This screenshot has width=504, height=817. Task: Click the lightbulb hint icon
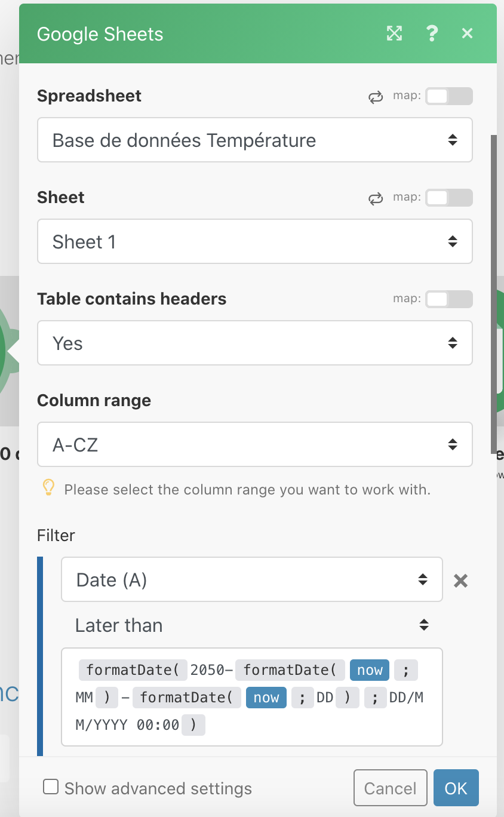(48, 489)
